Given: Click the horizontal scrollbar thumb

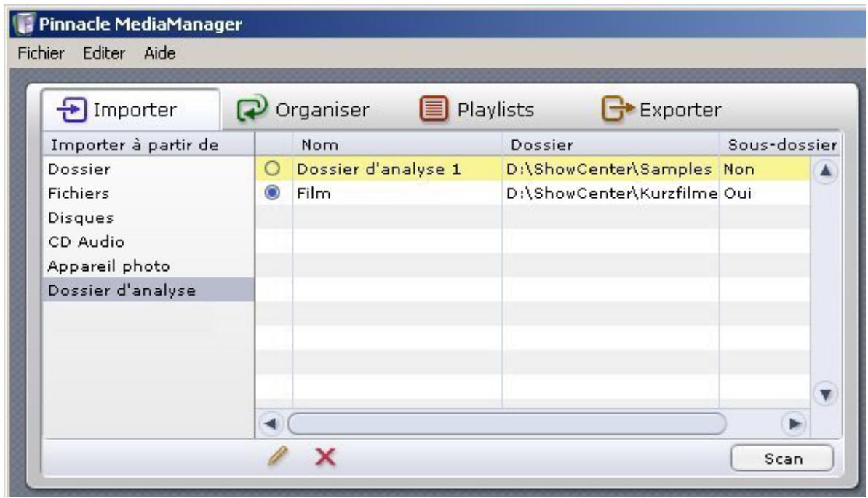Looking at the screenshot, I should pyautogui.click(x=507, y=424).
